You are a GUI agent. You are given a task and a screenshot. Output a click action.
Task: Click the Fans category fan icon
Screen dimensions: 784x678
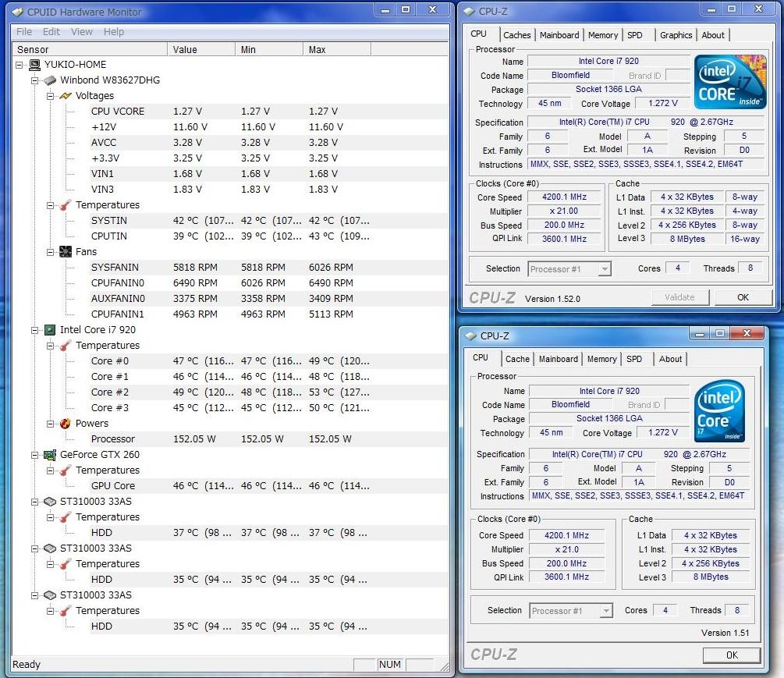[x=66, y=251]
